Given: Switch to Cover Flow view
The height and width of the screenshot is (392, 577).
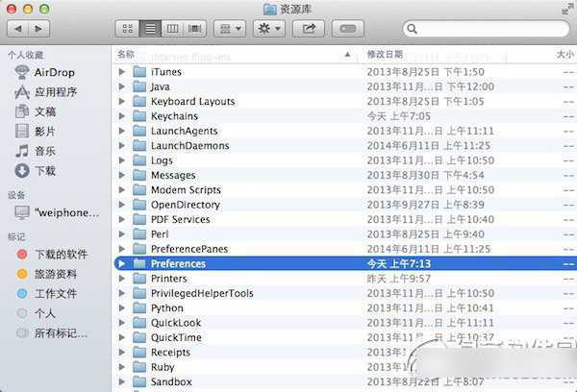Looking at the screenshot, I should [x=194, y=29].
